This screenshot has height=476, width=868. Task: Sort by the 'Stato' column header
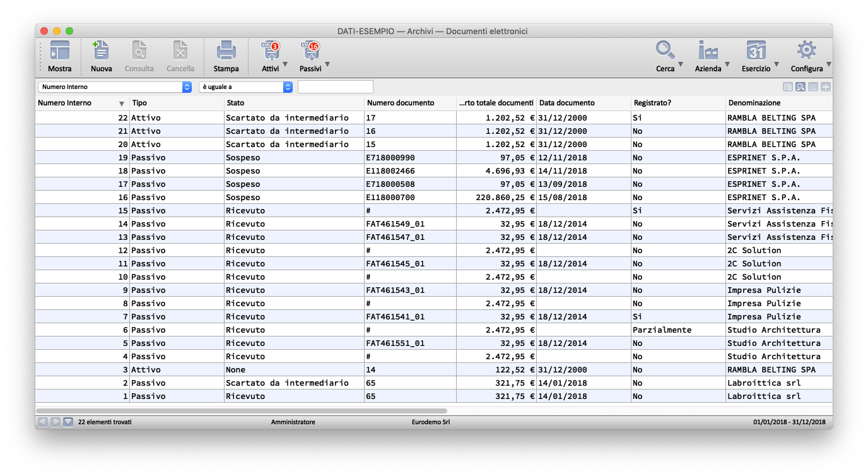[235, 103]
